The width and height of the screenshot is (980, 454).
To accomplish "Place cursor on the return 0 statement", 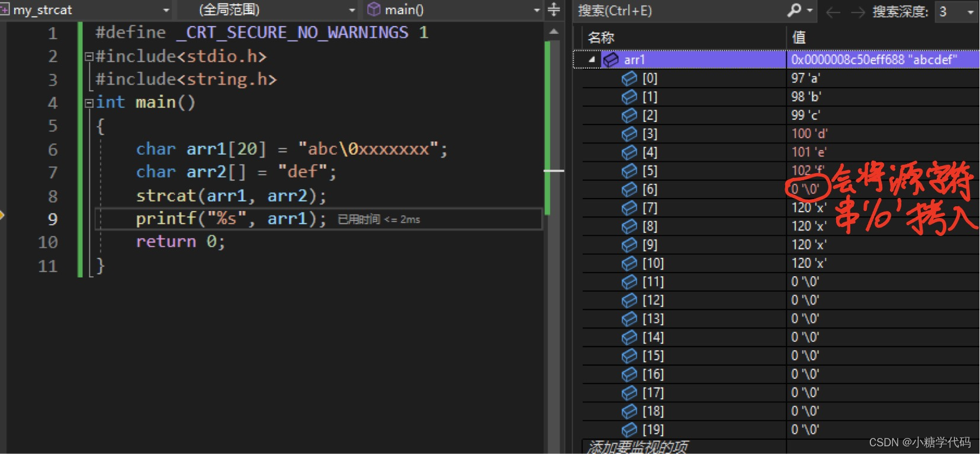I will (x=181, y=242).
